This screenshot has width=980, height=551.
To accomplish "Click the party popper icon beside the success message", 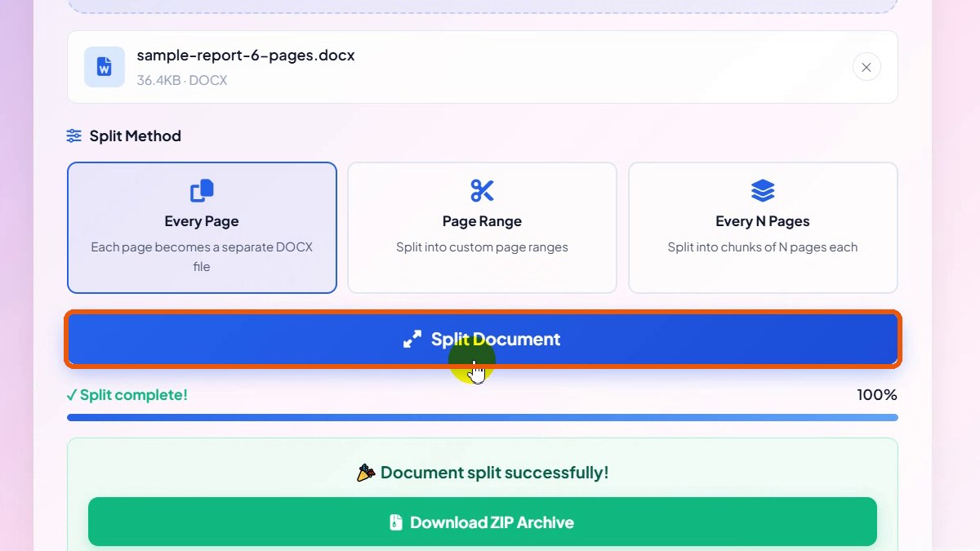I will coord(366,473).
